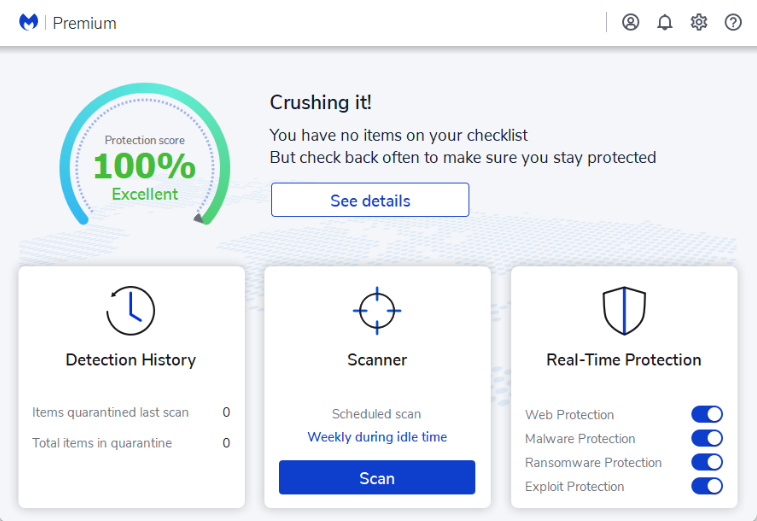Click Total items in quarantine row
Screen dimensions: 757x521
[131, 443]
